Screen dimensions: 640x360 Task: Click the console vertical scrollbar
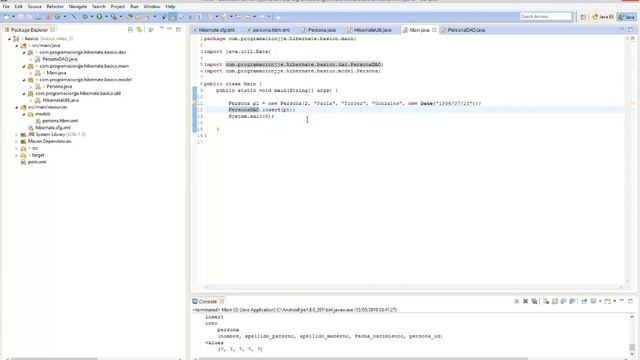click(632, 334)
